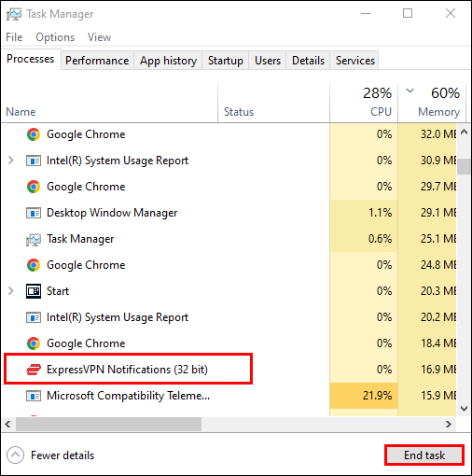
Task: Click the Task Manager title bar icon
Action: pos(14,14)
